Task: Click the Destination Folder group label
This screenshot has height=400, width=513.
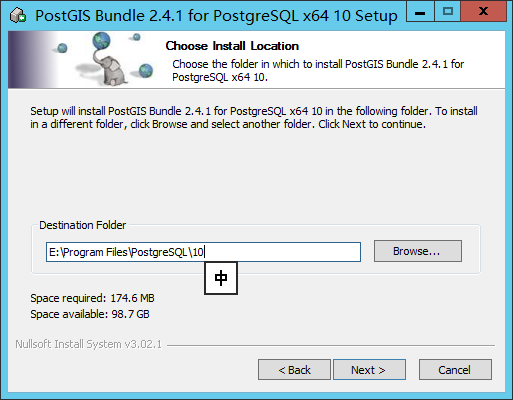Action: tap(83, 225)
